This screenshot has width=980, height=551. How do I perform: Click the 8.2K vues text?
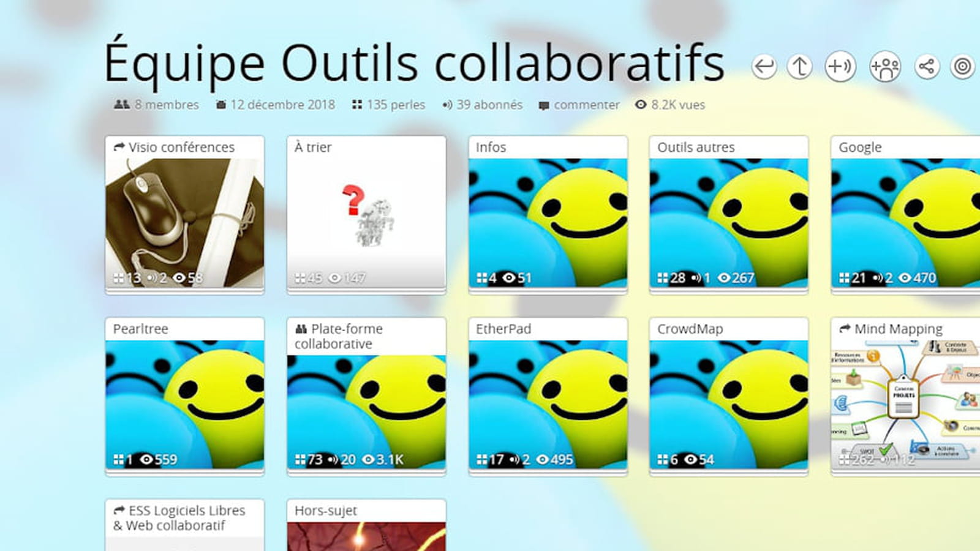(678, 105)
